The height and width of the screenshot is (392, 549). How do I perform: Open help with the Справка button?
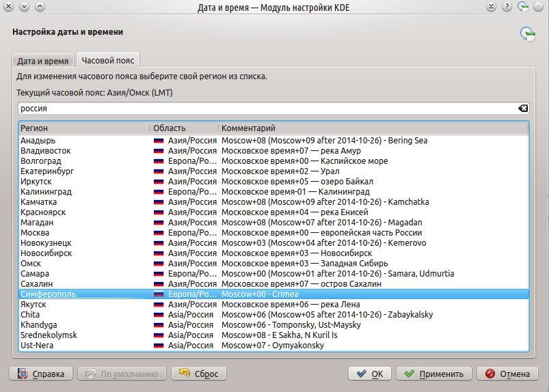[x=41, y=374]
